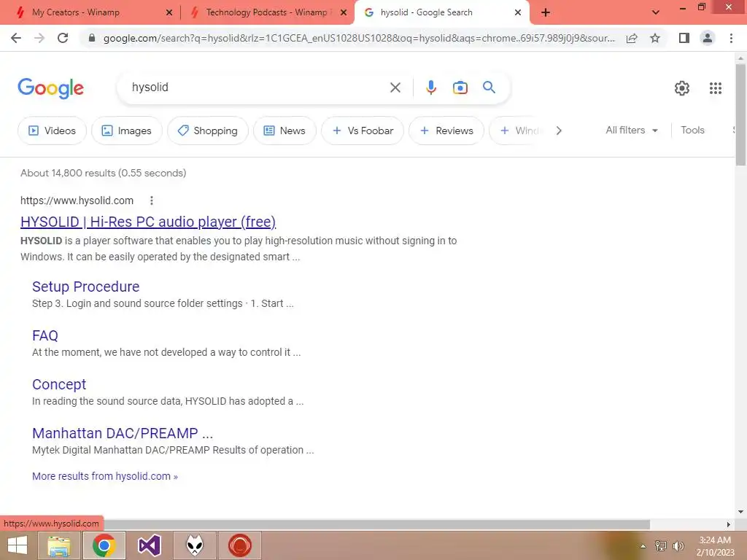Close the My Creators - Winamp tab
This screenshot has width=747, height=560.
pyautogui.click(x=169, y=12)
